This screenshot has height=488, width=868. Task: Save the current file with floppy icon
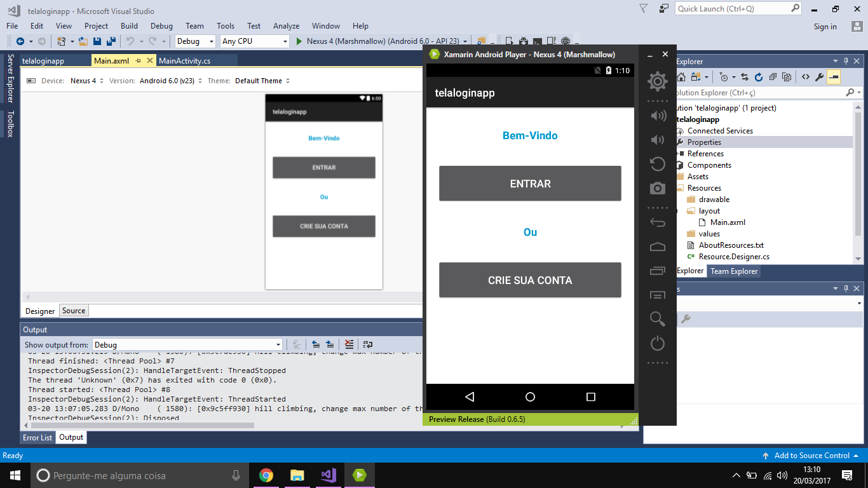pos(97,41)
